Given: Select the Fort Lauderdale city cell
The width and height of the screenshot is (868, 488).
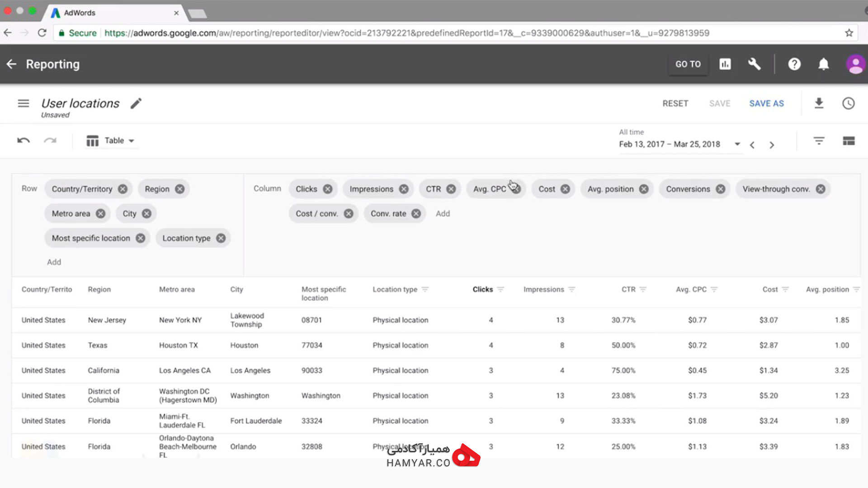Looking at the screenshot, I should (256, 421).
